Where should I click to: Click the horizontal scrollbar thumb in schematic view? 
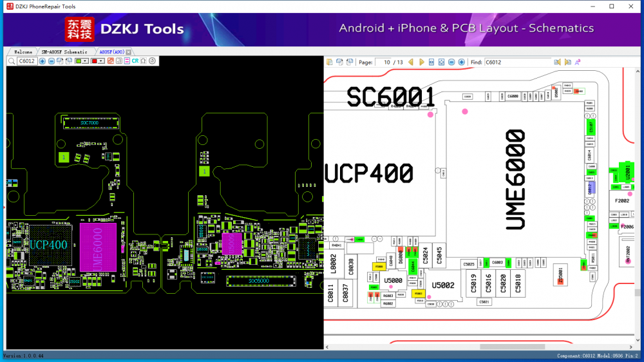coord(512,347)
